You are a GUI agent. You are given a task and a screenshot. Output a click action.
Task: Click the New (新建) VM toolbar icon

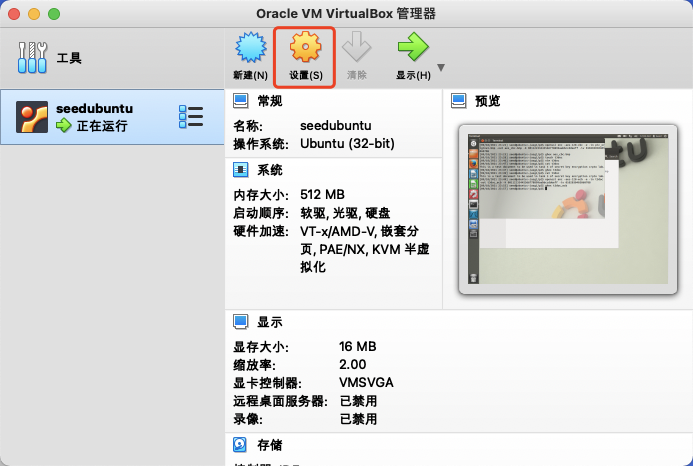251,47
